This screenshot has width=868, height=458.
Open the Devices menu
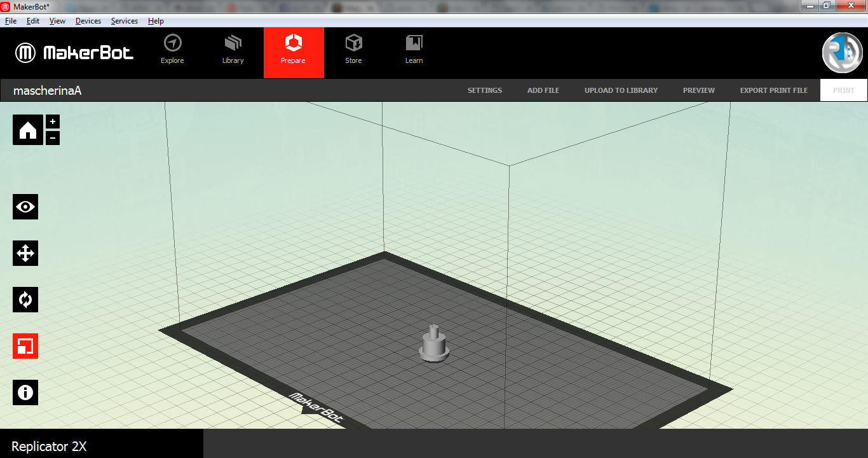pyautogui.click(x=88, y=21)
